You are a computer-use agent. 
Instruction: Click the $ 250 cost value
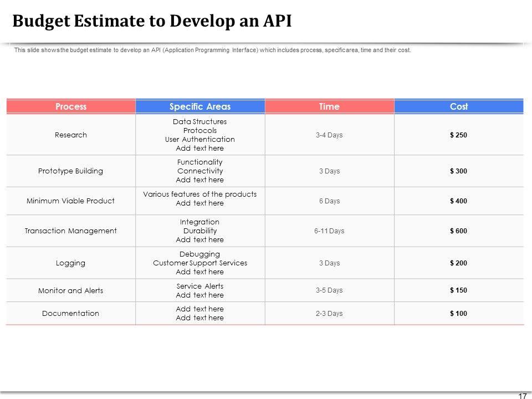(458, 135)
